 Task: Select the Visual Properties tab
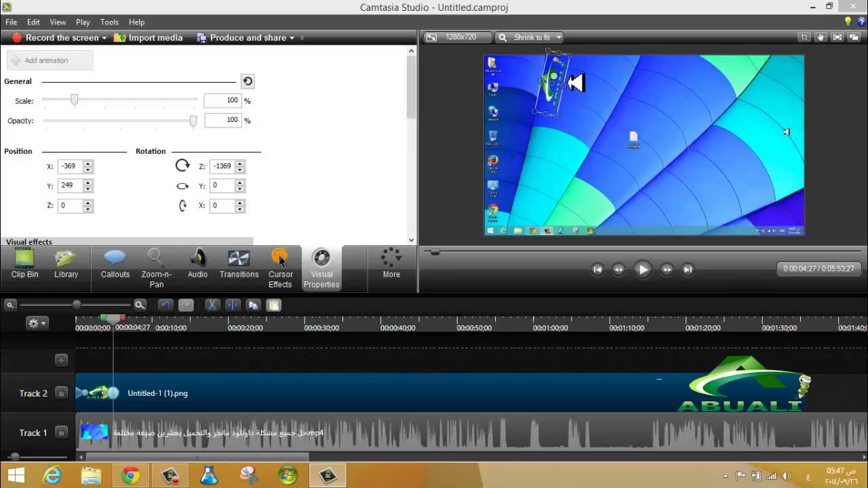(x=321, y=268)
